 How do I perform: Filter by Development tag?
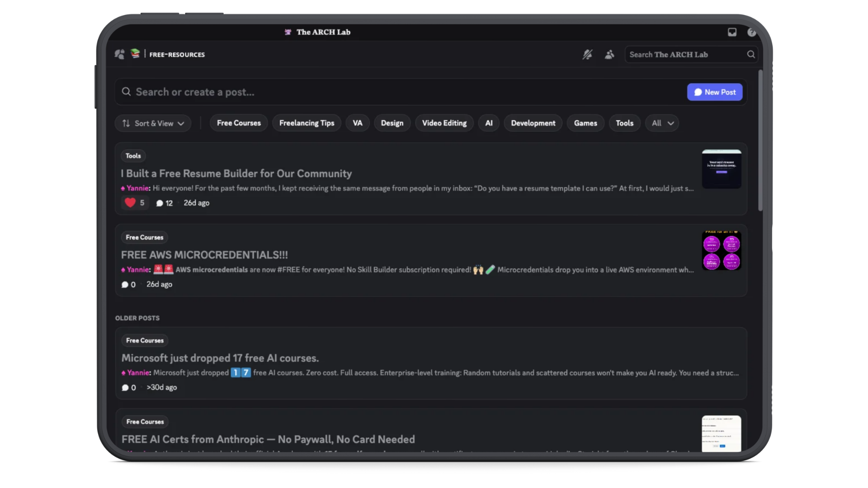point(533,123)
